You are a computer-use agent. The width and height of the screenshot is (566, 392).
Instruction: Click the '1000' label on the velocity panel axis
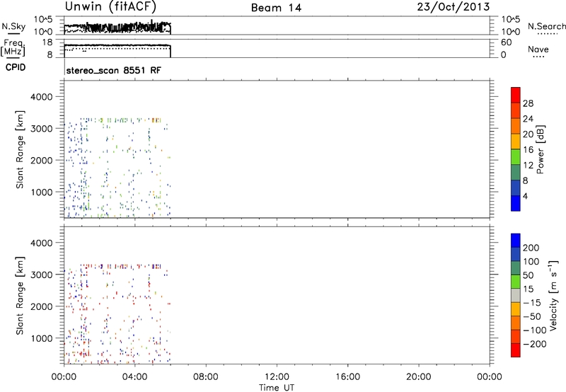[x=41, y=338]
